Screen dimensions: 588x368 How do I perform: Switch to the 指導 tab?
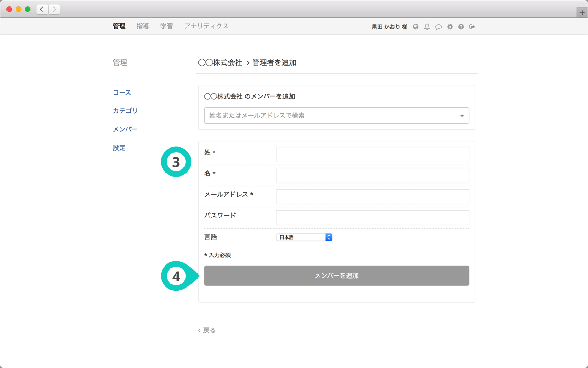[143, 26]
